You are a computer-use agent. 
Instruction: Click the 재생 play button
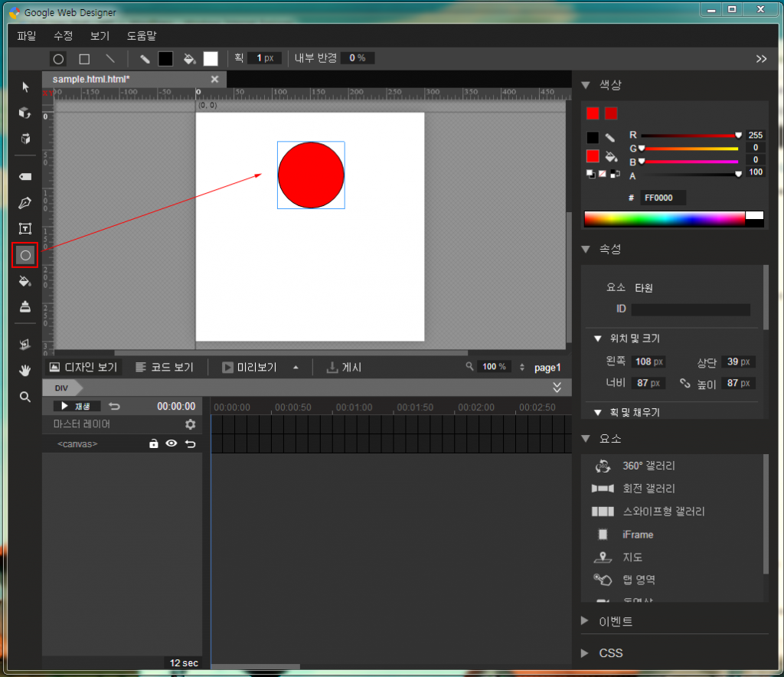76,406
